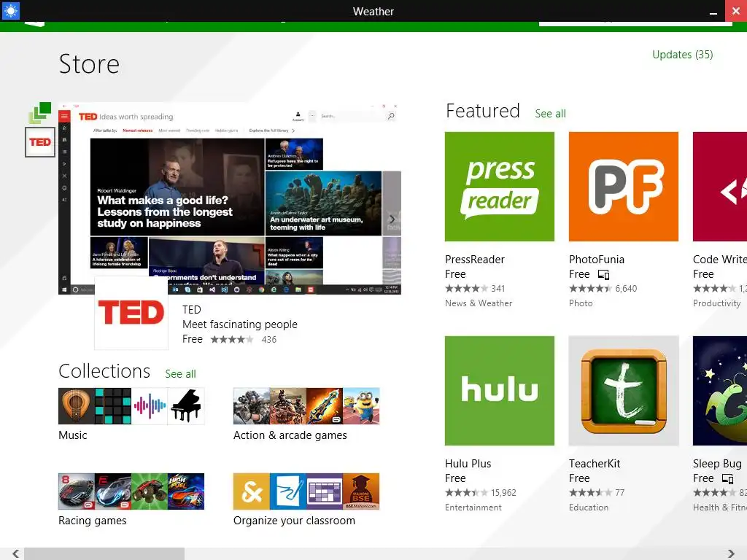Open the blue pen sketch classroom app icon
The width and height of the screenshot is (747, 560).
click(x=288, y=491)
